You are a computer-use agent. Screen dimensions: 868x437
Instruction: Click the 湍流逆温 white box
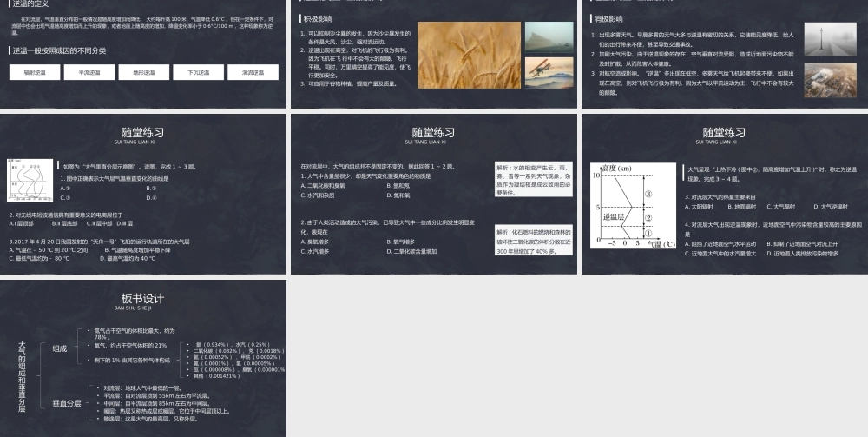point(253,72)
